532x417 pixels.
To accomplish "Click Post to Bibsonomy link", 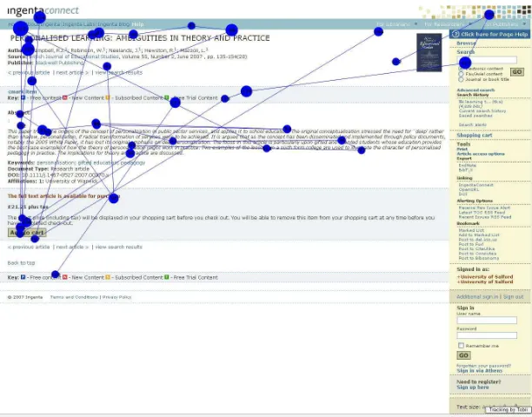I will tap(479, 258).
